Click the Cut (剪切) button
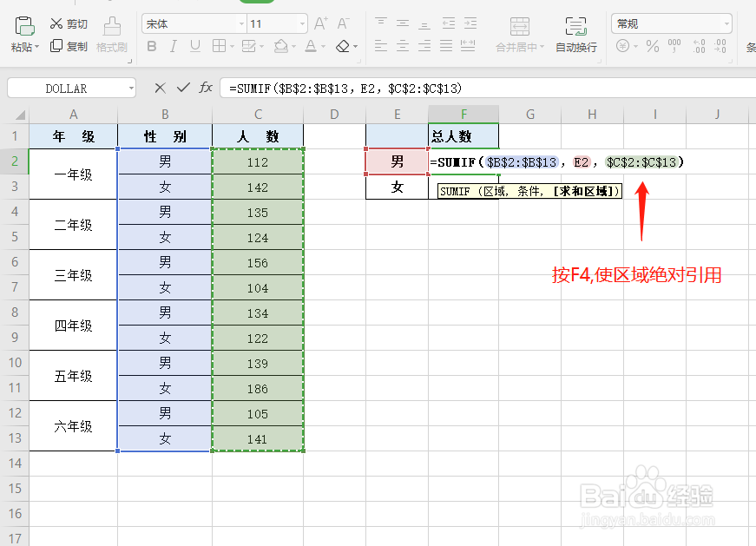Viewport: 756px width, 546px height. [x=69, y=23]
